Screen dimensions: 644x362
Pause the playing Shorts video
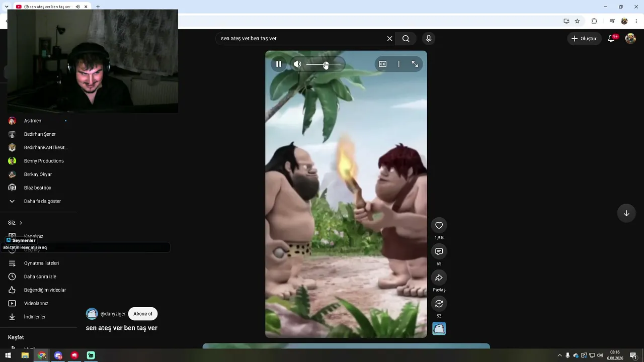[x=279, y=64]
